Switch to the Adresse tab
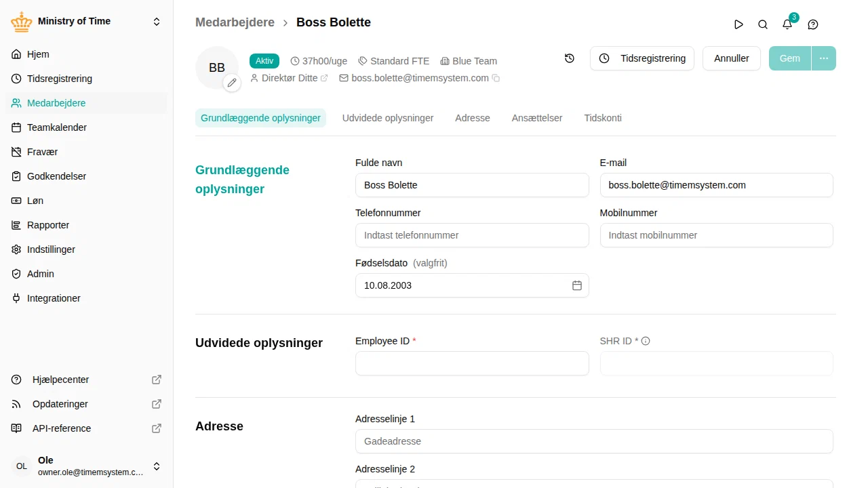The height and width of the screenshot is (488, 868). 473,118
